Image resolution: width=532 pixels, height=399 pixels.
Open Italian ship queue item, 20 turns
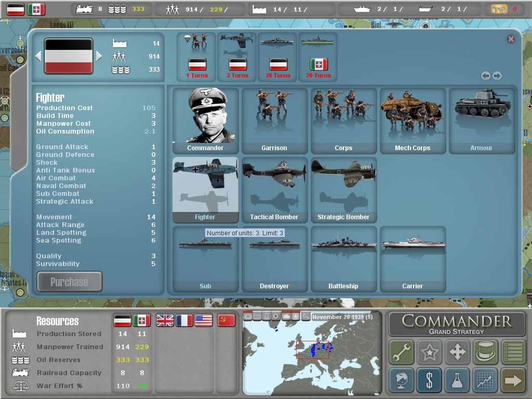tap(318, 57)
